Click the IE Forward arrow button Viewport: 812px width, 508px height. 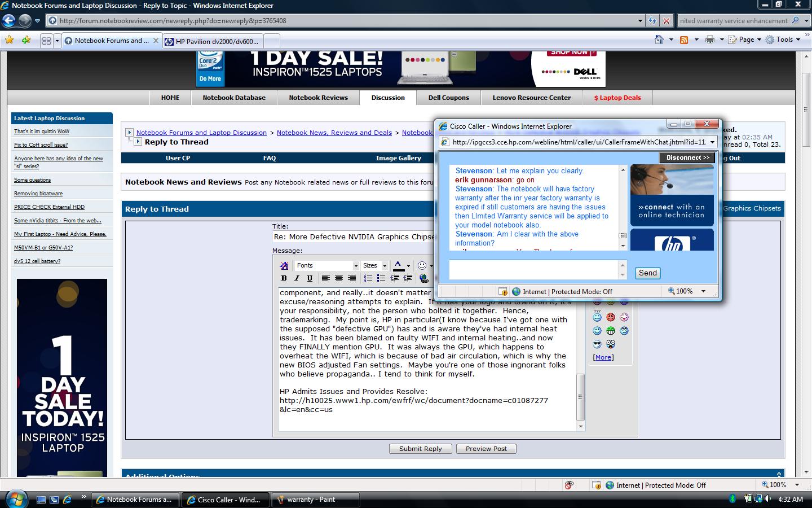pos(25,21)
